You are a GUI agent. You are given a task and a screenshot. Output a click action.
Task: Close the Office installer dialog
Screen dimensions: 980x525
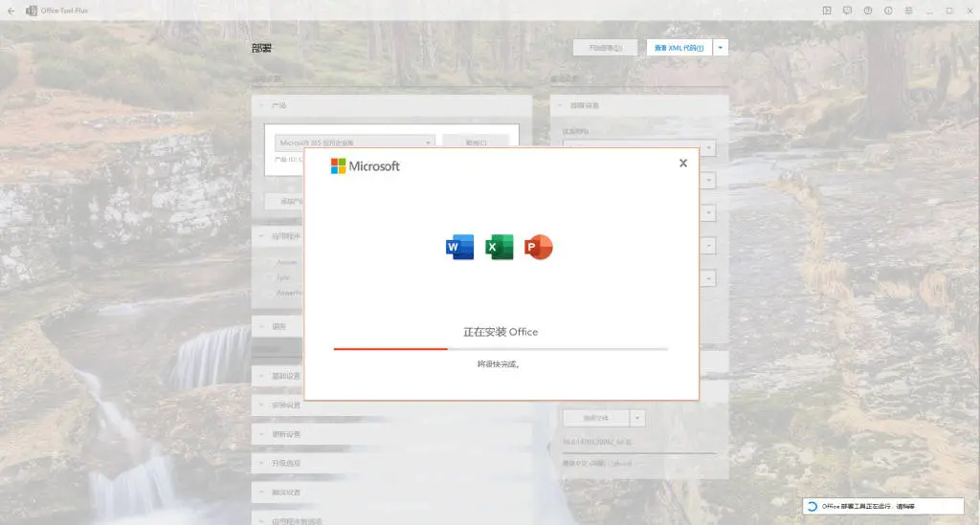683,163
